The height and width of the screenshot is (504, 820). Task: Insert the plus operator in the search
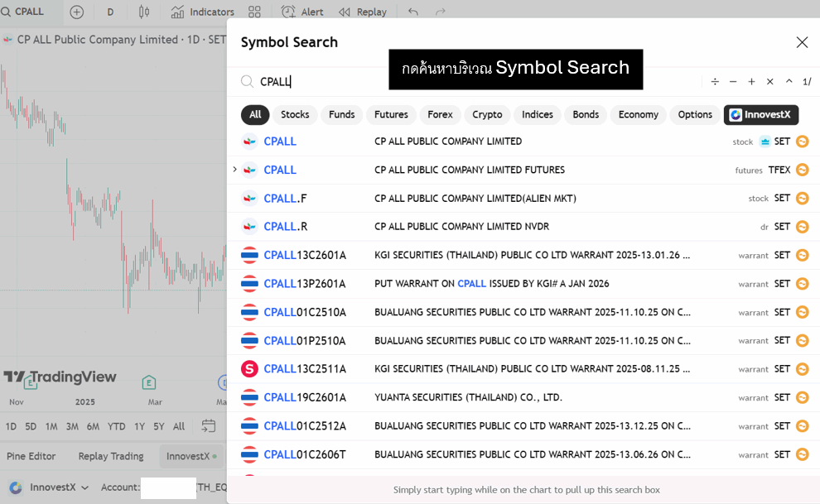pyautogui.click(x=751, y=81)
